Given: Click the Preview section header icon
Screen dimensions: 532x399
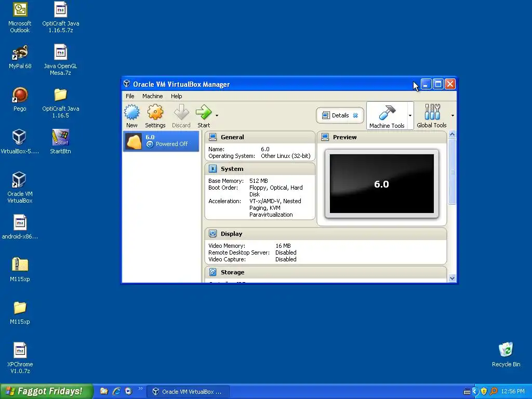Looking at the screenshot, I should tap(325, 137).
